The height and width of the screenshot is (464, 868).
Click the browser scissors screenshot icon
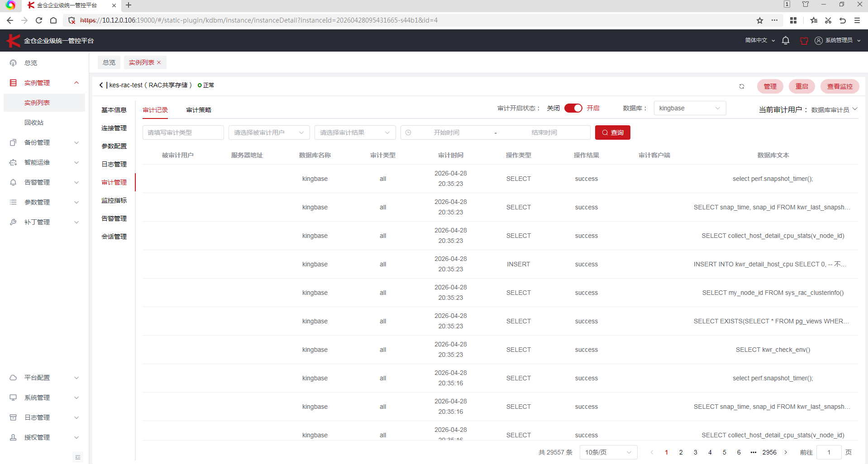828,20
